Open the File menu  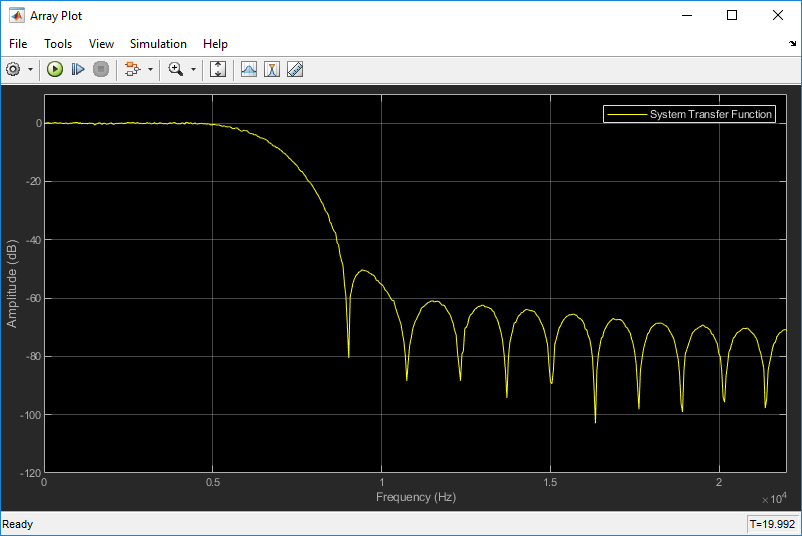click(18, 44)
